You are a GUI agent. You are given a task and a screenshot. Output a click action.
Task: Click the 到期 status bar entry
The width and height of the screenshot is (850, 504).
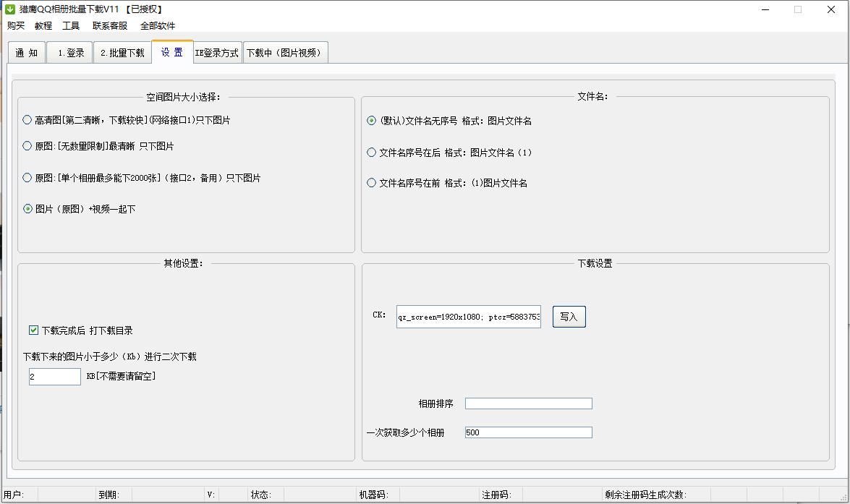click(109, 495)
